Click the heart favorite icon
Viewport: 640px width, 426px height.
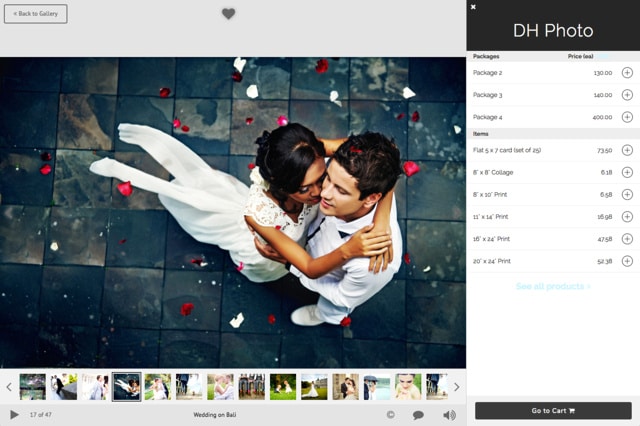pyautogui.click(x=228, y=14)
